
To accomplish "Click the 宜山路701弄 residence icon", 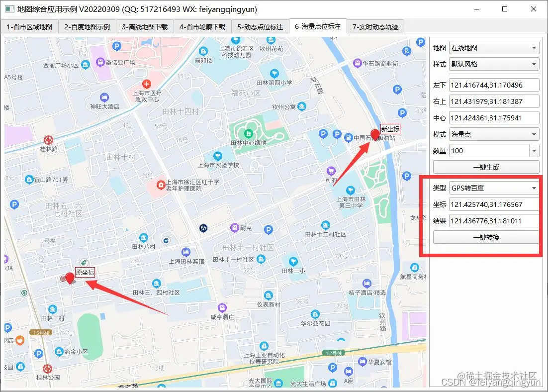I will (x=29, y=180).
